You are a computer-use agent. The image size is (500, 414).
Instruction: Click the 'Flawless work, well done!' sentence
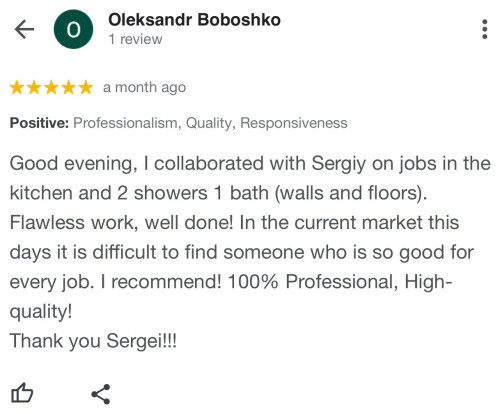click(x=121, y=223)
